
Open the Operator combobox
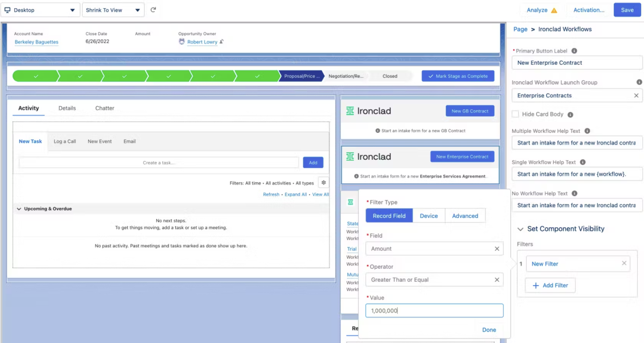(x=434, y=280)
